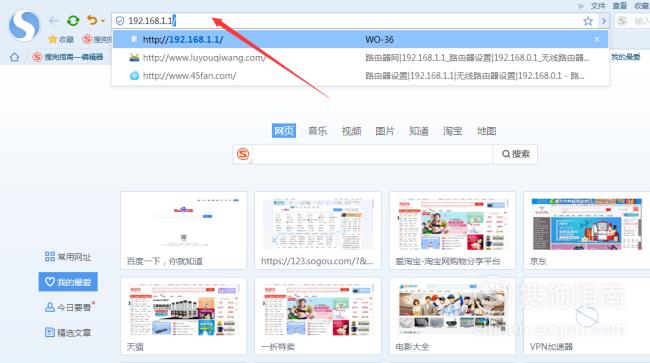The height and width of the screenshot is (363, 650).
Task: Click WO-36 title text
Action: (x=379, y=39)
